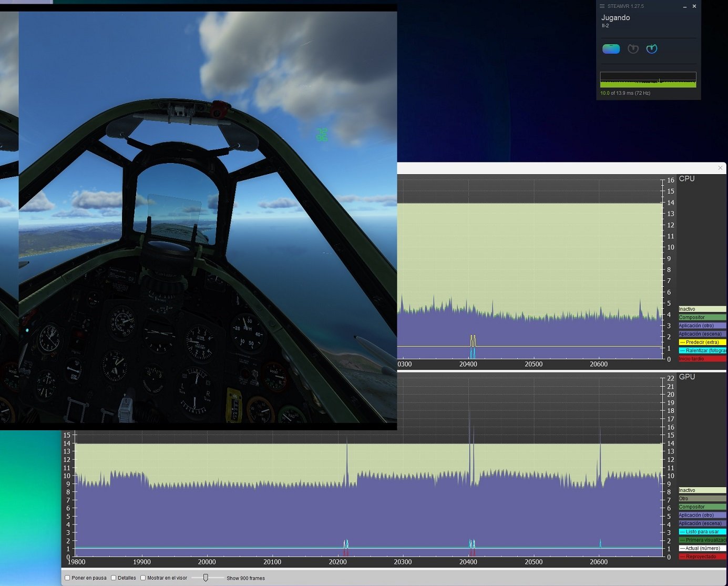728x586 pixels.
Task: Click CPU legend 'Compositor' swatch
Action: (x=702, y=317)
